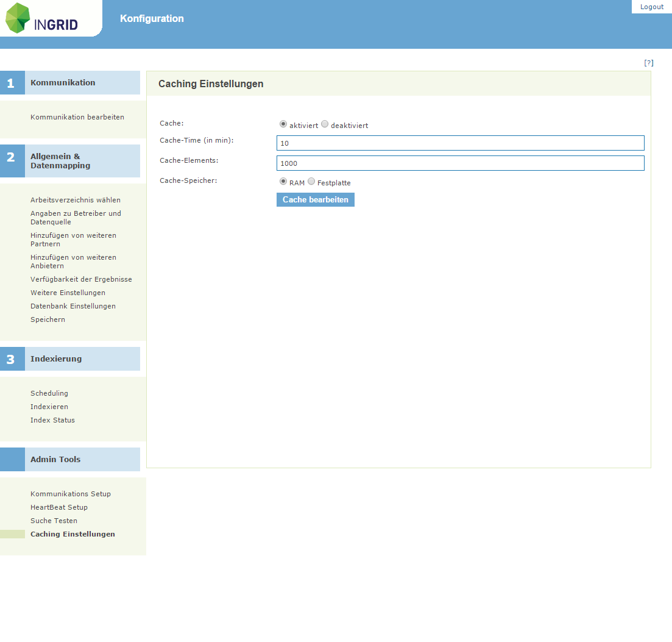Open 'Index Status' in Indexierung section

click(x=52, y=420)
